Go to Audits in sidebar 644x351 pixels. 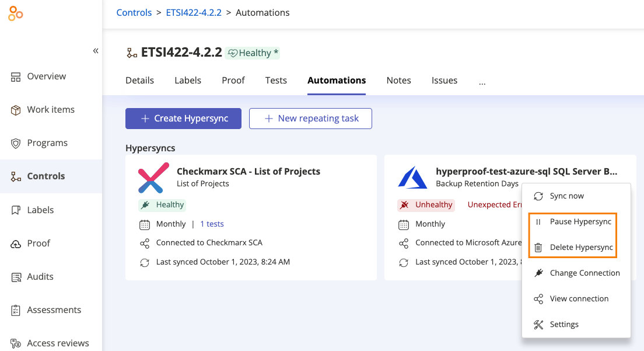(40, 277)
